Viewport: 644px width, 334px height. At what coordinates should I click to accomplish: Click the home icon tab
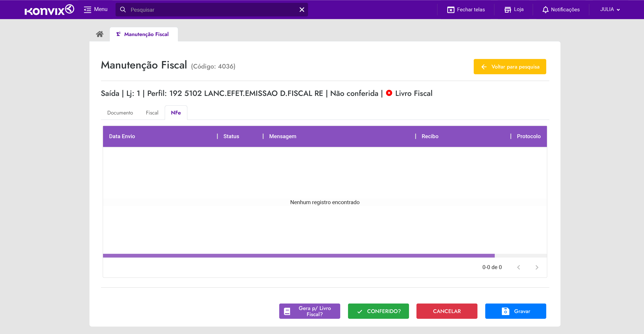99,34
